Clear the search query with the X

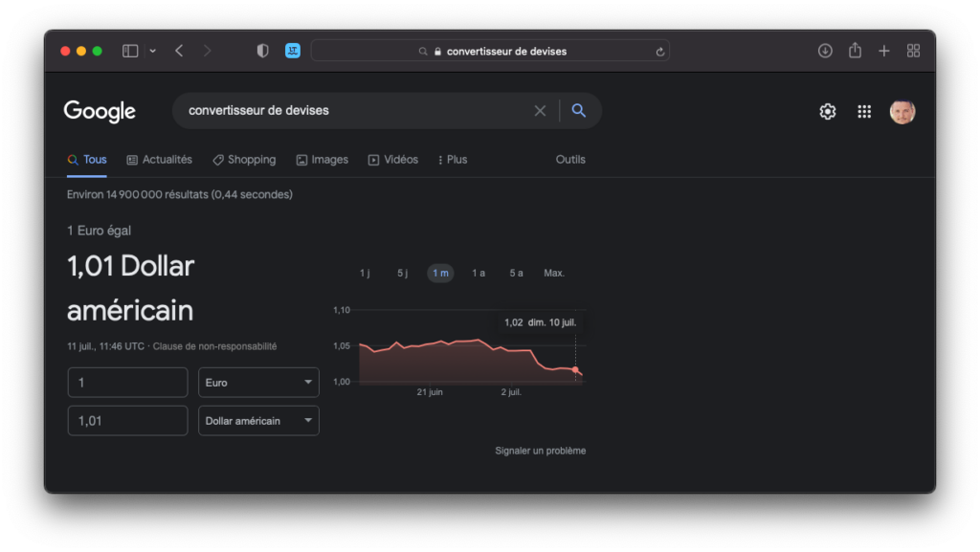pos(540,111)
